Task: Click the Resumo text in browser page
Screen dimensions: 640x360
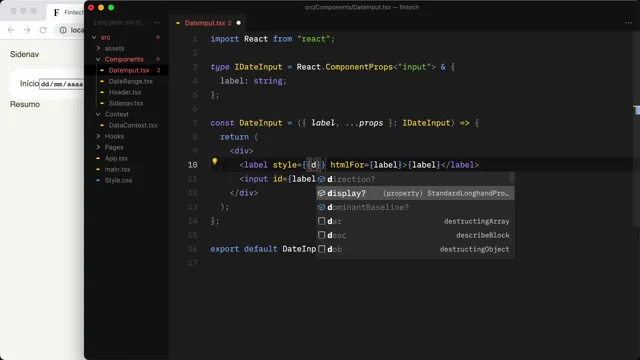Action: click(x=25, y=104)
